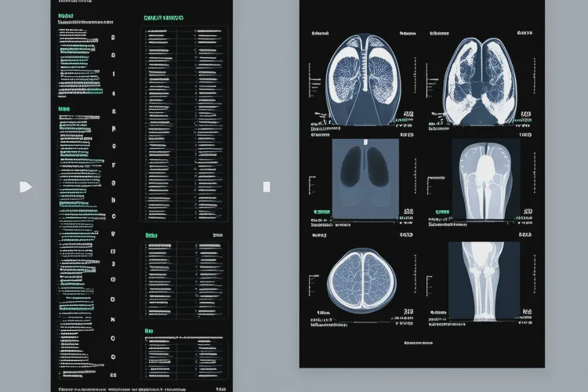This screenshot has width=588, height=392.
Task: Click the second green heading in left text column
Action: 64,108
